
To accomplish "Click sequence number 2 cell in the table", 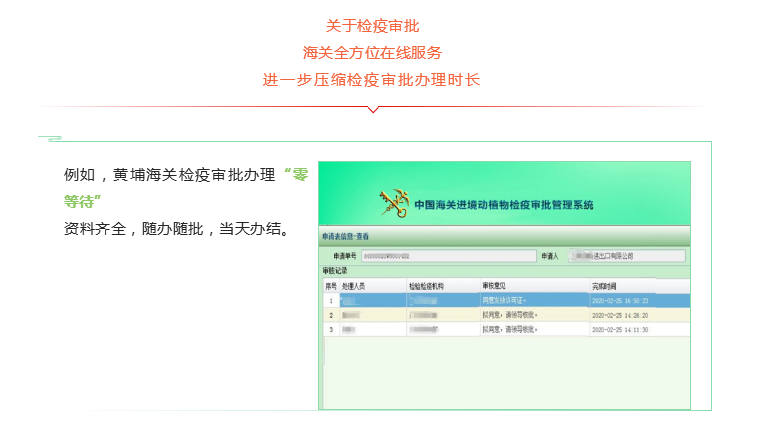I will [x=331, y=315].
